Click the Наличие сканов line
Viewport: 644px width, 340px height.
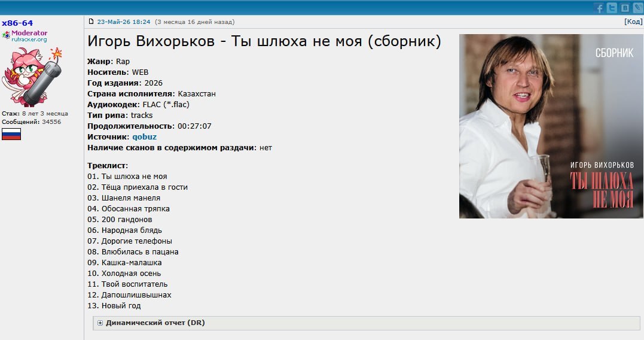tap(179, 148)
